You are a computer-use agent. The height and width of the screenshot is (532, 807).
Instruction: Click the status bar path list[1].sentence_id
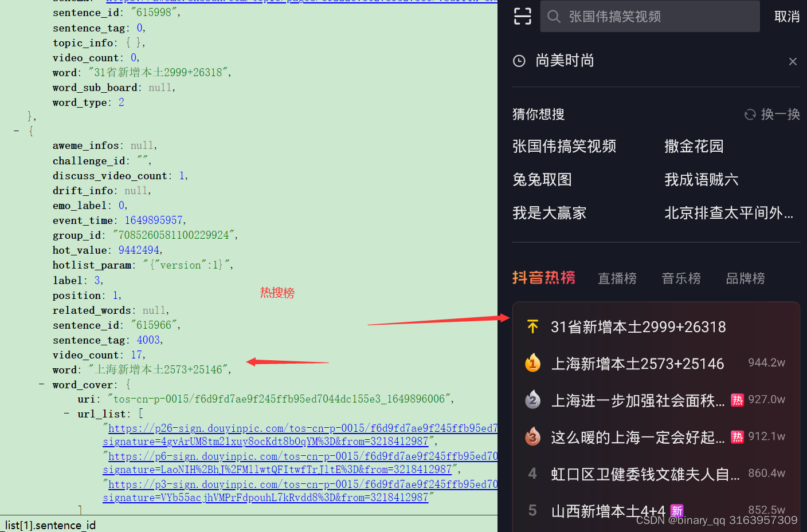point(50,525)
